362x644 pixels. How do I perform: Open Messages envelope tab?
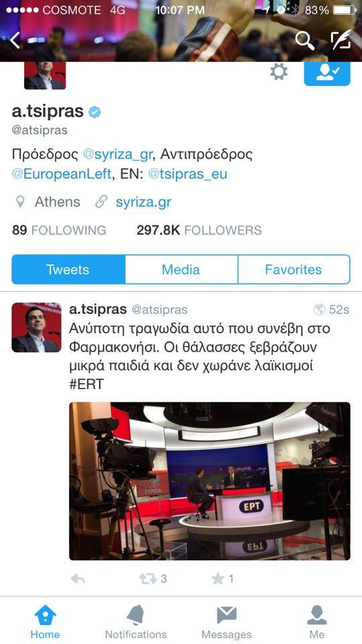(x=226, y=621)
